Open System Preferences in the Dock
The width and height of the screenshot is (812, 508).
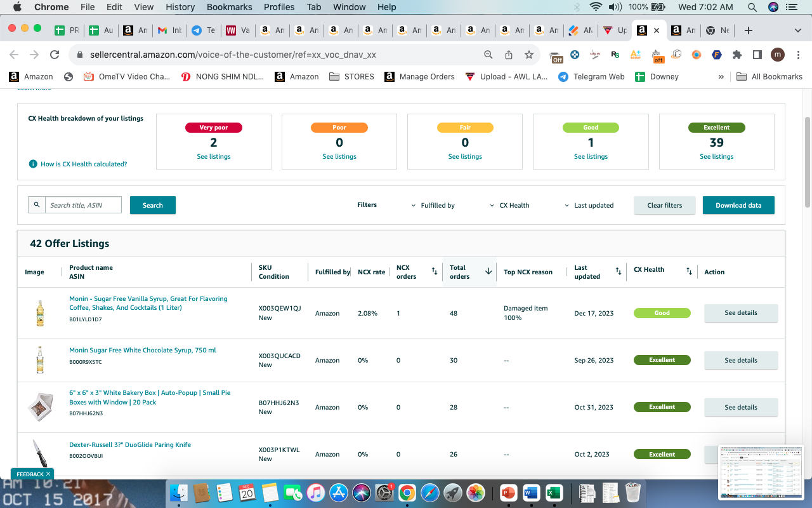point(384,492)
